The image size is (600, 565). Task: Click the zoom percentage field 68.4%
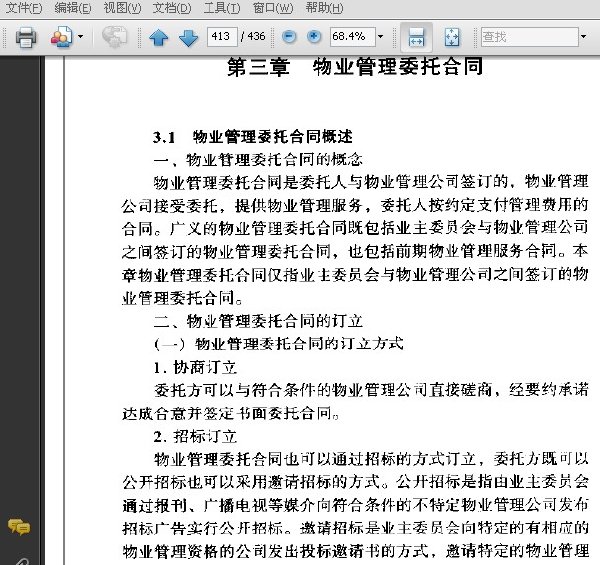pos(352,37)
